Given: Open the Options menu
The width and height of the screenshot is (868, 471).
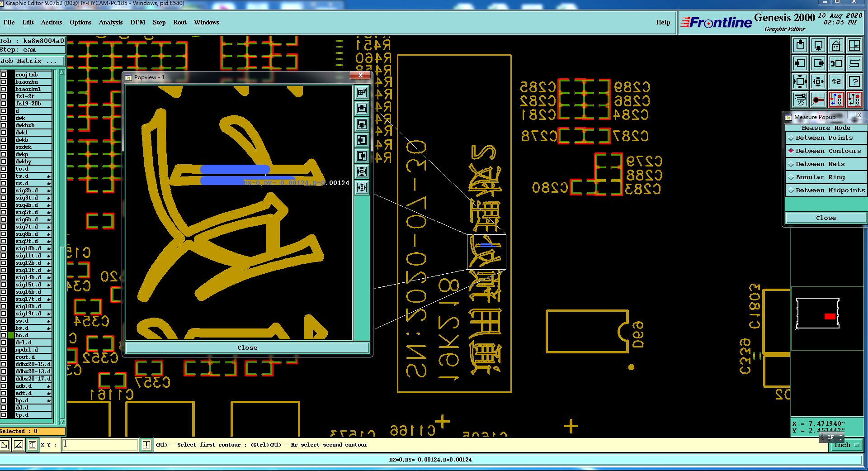Looking at the screenshot, I should click(80, 22).
